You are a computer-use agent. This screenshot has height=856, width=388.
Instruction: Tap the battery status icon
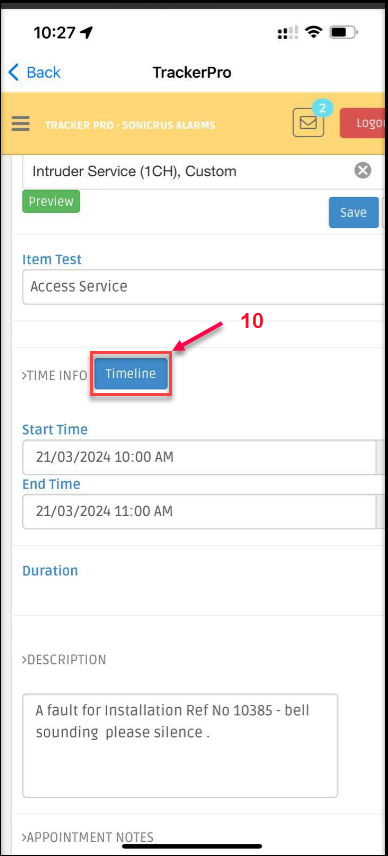pyautogui.click(x=344, y=33)
